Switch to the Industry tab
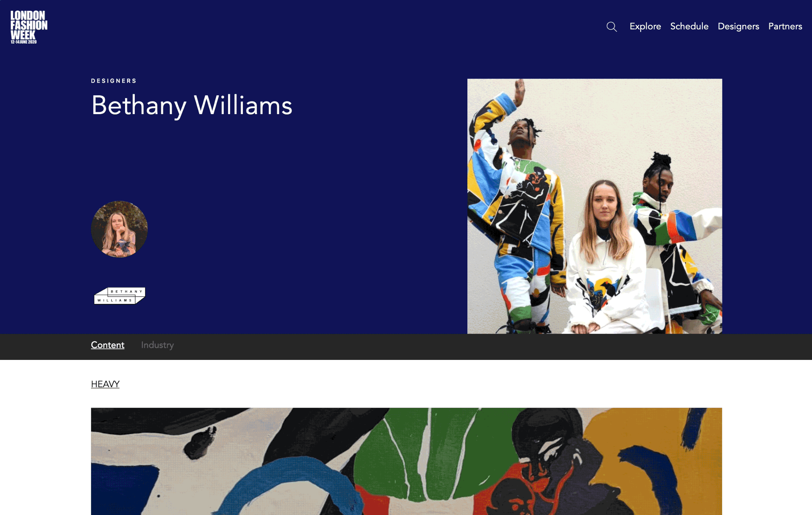The height and width of the screenshot is (515, 812). (x=158, y=345)
